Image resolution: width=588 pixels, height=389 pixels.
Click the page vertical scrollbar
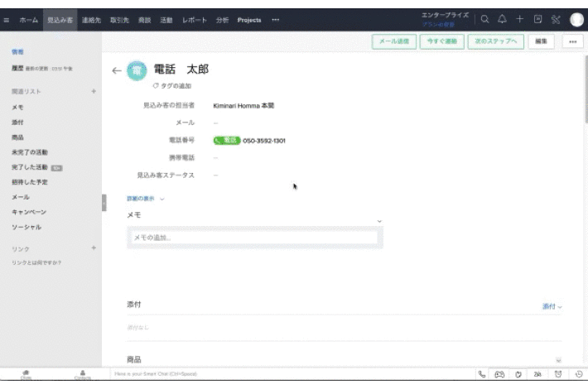coord(586,89)
